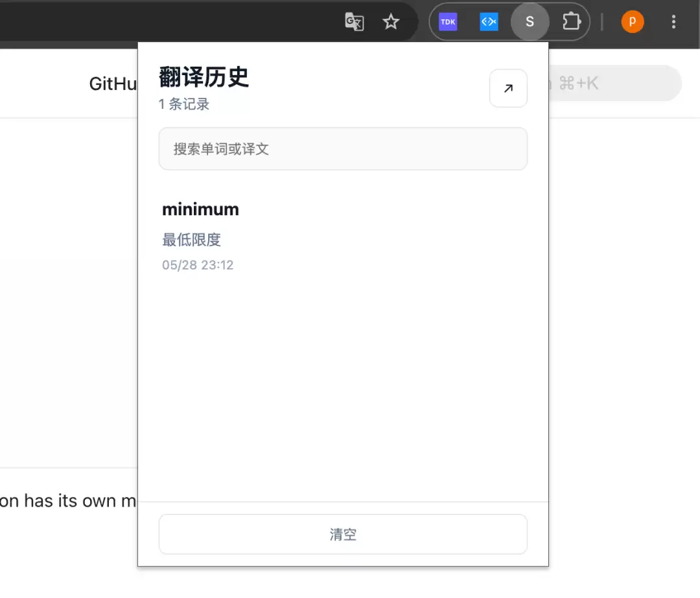Open Chrome's three-dot menu
Image resolution: width=700 pixels, height=598 pixels.
pyautogui.click(x=673, y=21)
